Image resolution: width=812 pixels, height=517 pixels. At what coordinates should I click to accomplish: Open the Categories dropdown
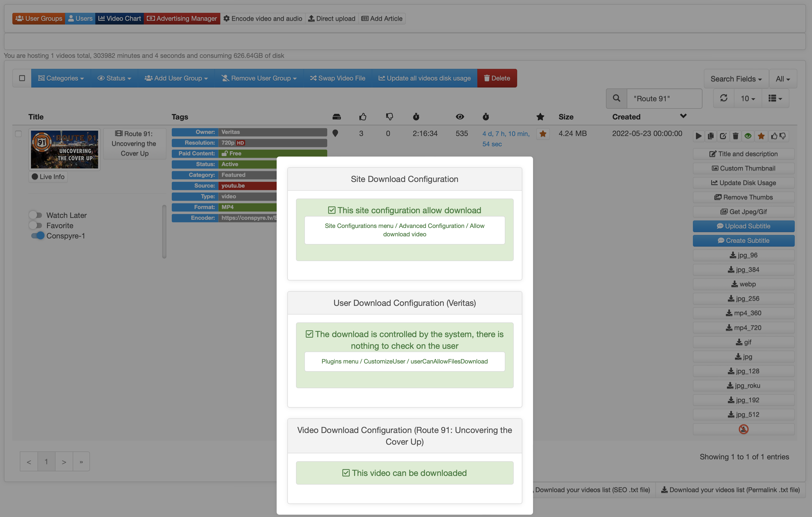(x=61, y=78)
